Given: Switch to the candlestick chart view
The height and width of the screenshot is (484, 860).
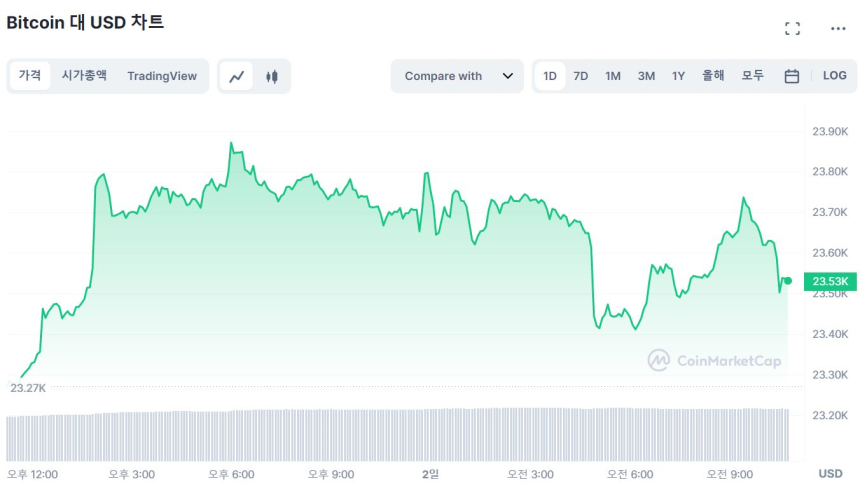Looking at the screenshot, I should (271, 76).
